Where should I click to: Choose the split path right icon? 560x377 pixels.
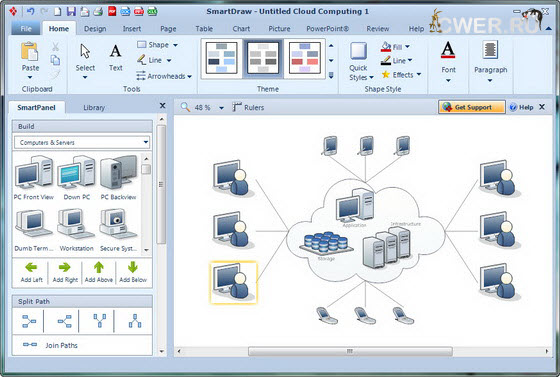[29, 321]
